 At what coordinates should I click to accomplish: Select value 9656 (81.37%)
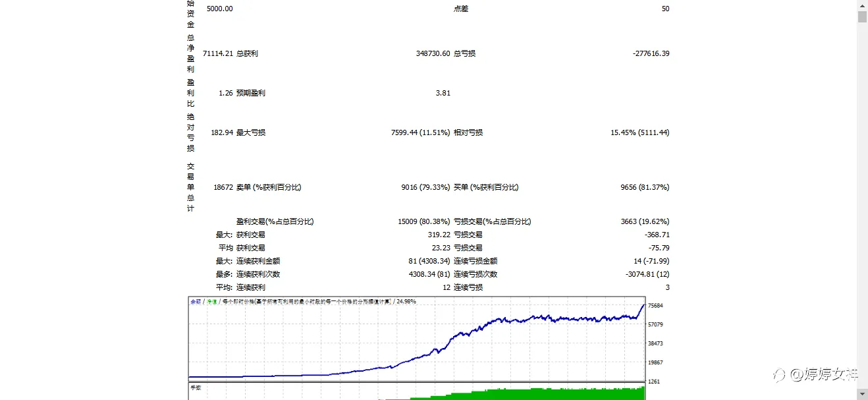point(645,187)
